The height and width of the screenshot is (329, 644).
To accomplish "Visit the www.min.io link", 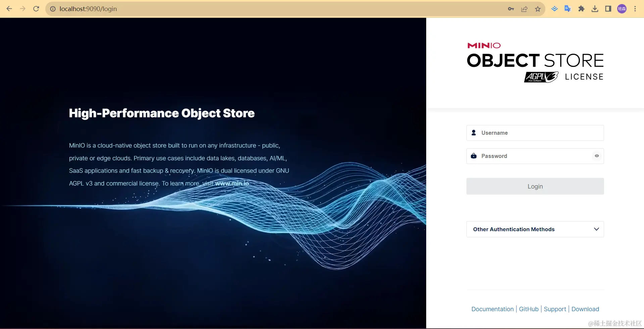I will [x=232, y=183].
